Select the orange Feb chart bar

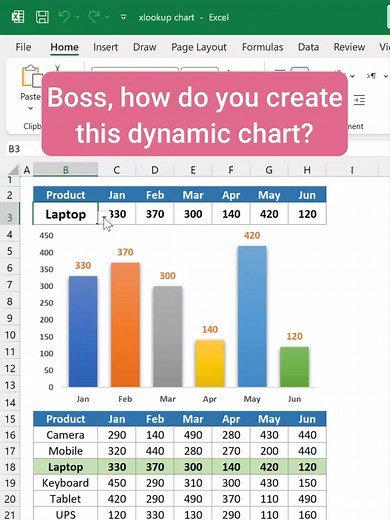125,325
